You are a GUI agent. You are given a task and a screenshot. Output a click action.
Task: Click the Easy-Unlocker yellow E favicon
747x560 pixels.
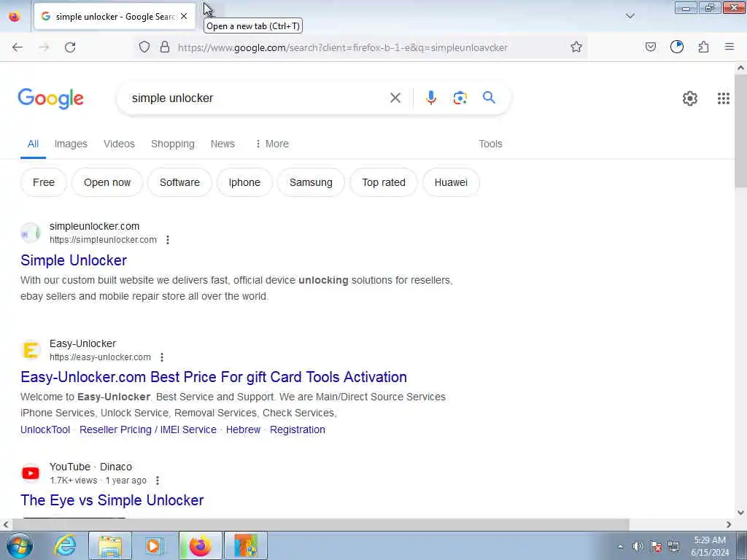point(31,351)
